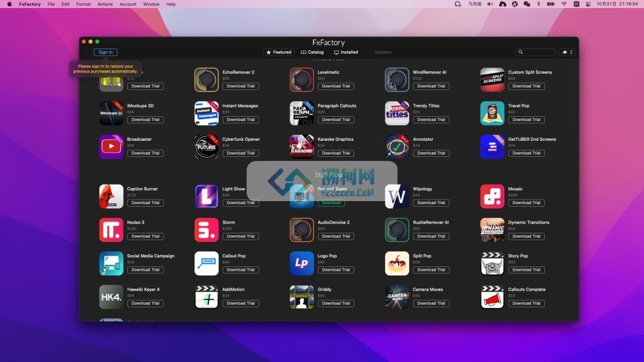Download trial of Trendy Titles
This screenshot has width=644, height=362.
[x=431, y=120]
